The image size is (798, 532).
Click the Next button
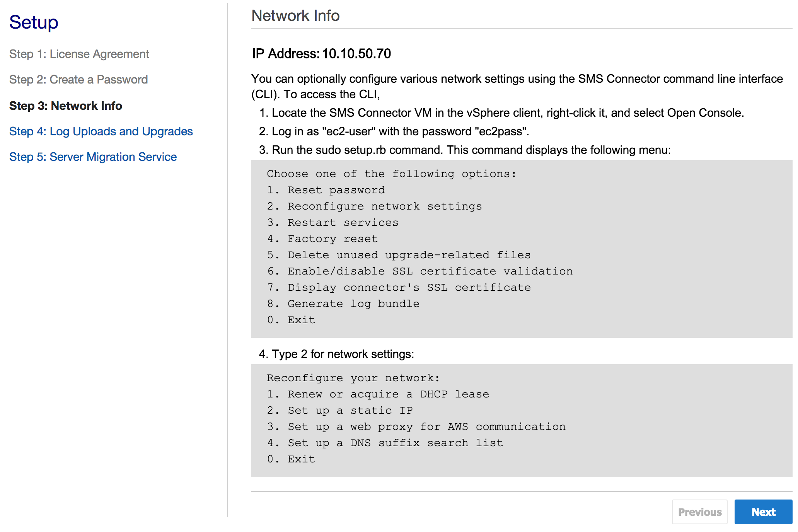point(763,512)
